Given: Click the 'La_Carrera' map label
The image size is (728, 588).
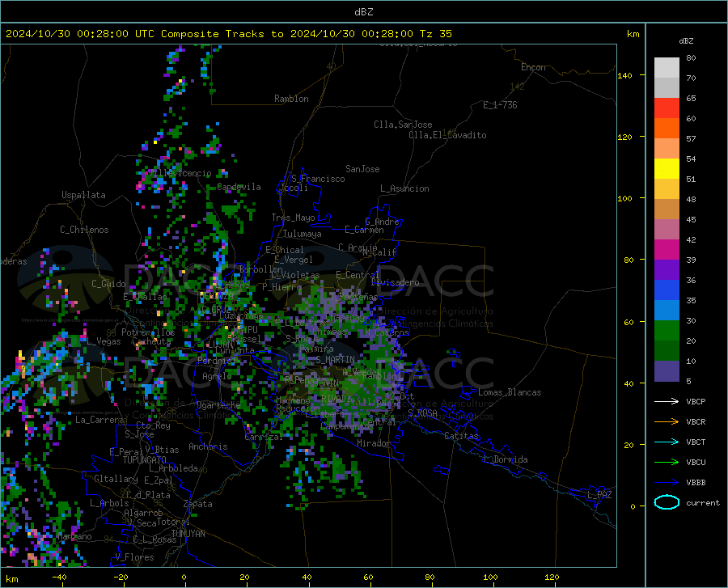Looking at the screenshot, I should click(x=99, y=420).
